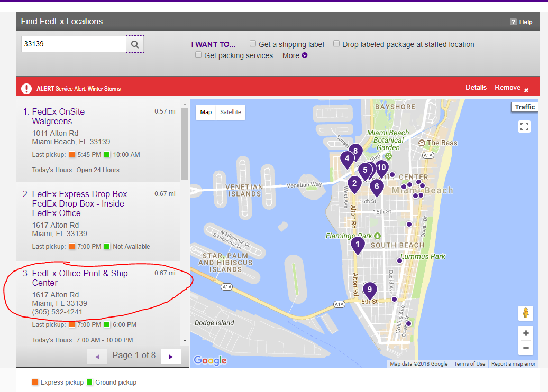Screen dimensions: 548x392
Task: Select map pin number 9
Action: click(370, 290)
